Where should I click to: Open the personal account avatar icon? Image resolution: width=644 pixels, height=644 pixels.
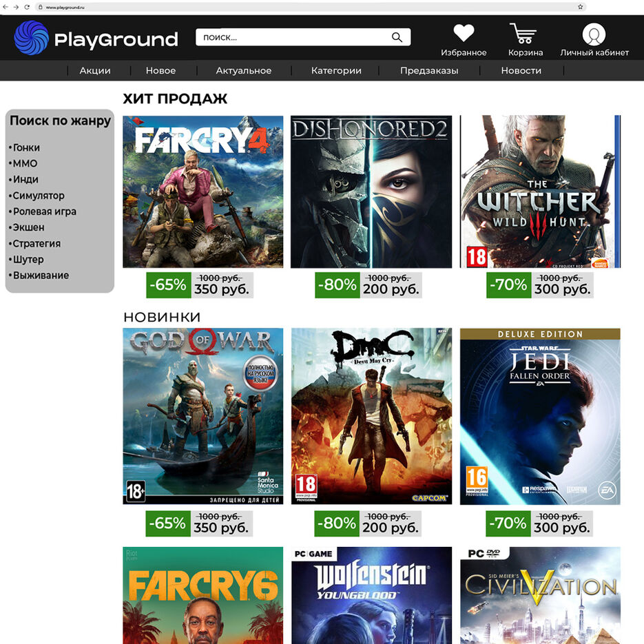point(594,34)
